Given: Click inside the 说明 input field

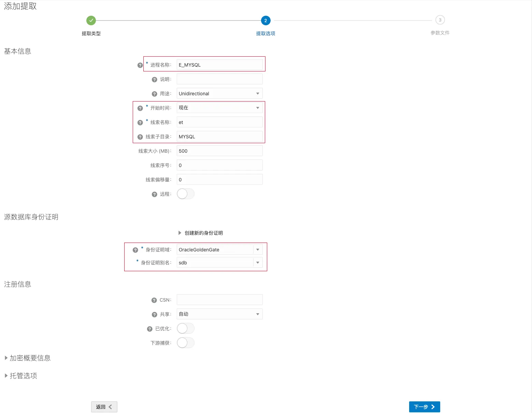Looking at the screenshot, I should 219,79.
